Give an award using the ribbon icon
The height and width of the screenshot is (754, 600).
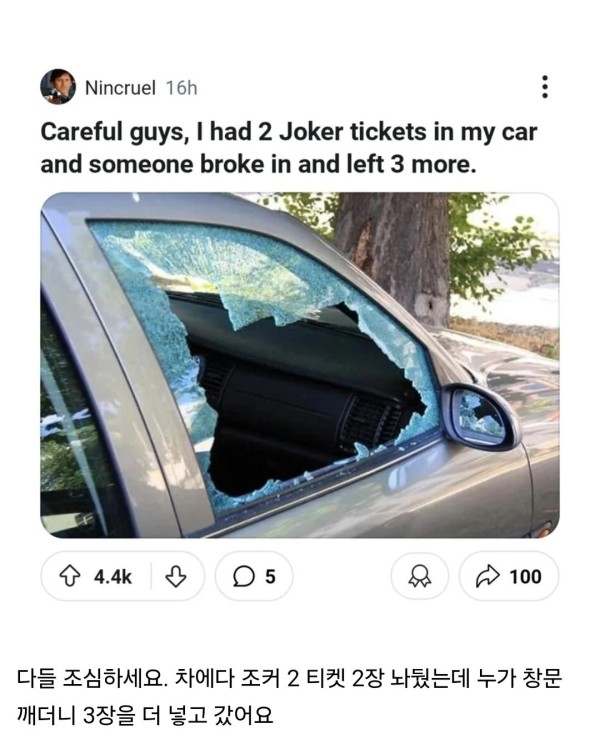419,576
